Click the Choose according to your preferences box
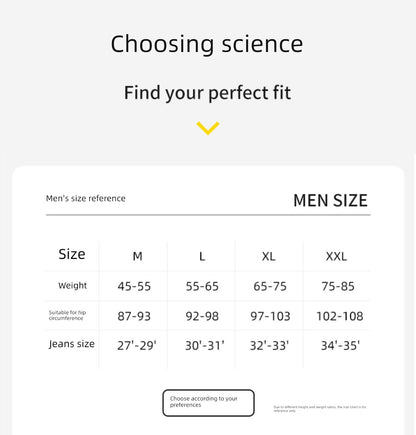The height and width of the screenshot is (435, 416). pyautogui.click(x=208, y=403)
